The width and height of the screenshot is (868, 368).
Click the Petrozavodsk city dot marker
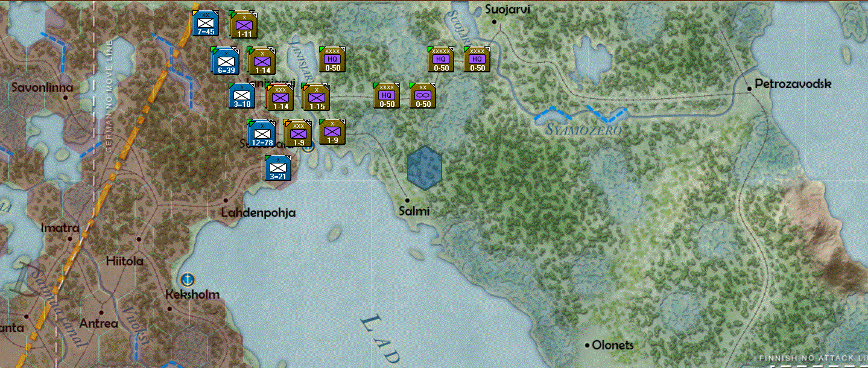749,89
